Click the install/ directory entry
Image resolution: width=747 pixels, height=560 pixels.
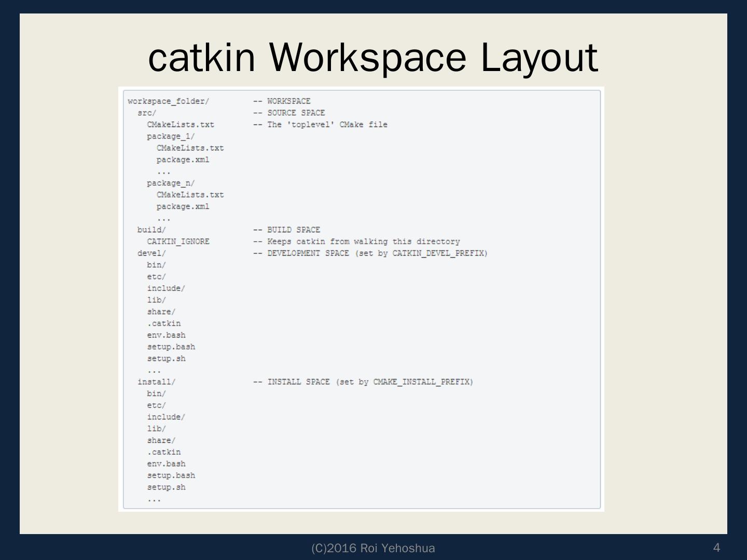point(156,382)
